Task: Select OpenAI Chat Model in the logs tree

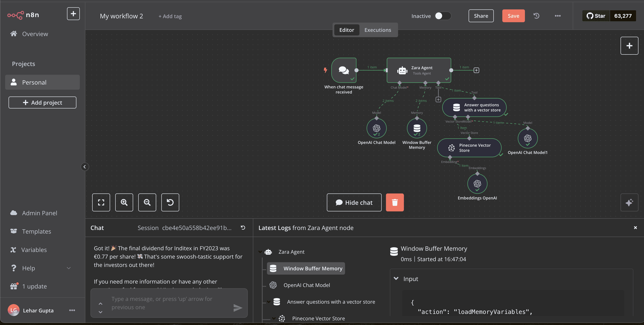Action: click(x=300, y=285)
